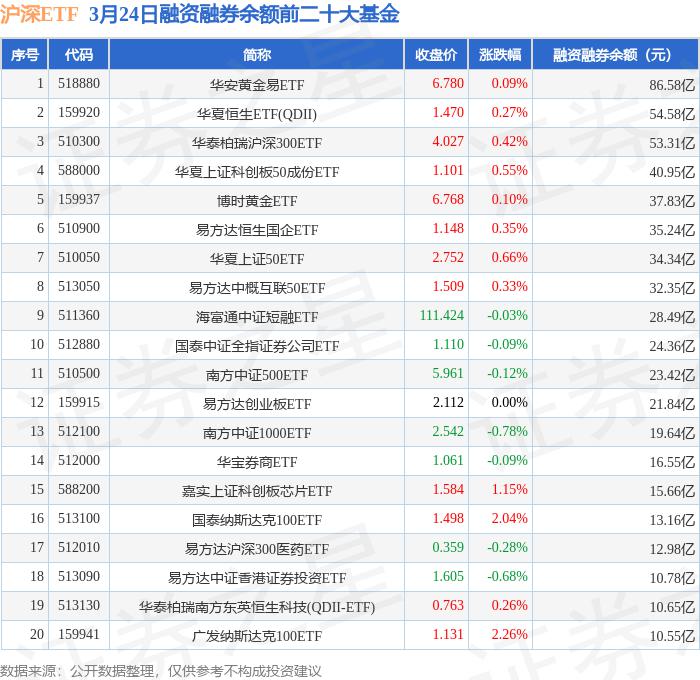Click closing price 6.768
700x680 pixels.
coord(448,200)
